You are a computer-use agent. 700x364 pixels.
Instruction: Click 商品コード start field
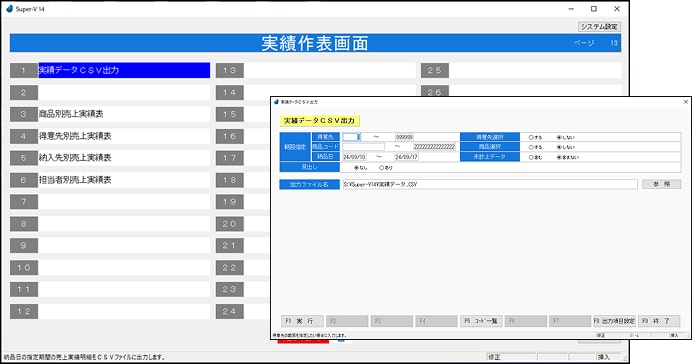pyautogui.click(x=363, y=146)
